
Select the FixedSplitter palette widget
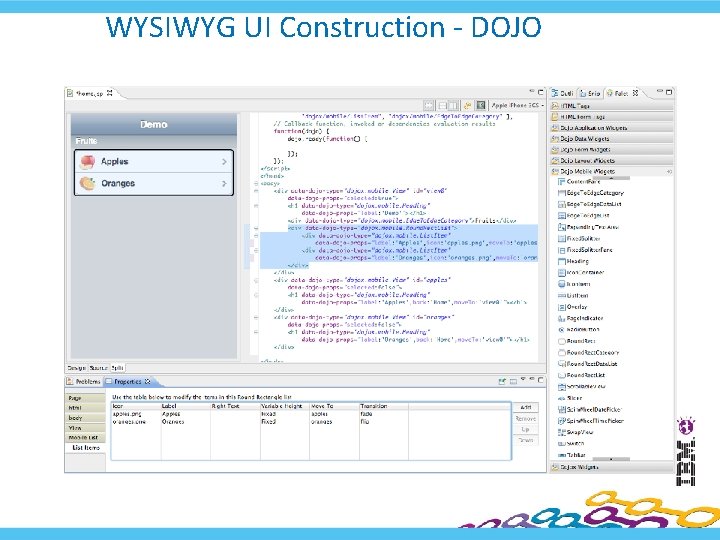pyautogui.click(x=579, y=239)
